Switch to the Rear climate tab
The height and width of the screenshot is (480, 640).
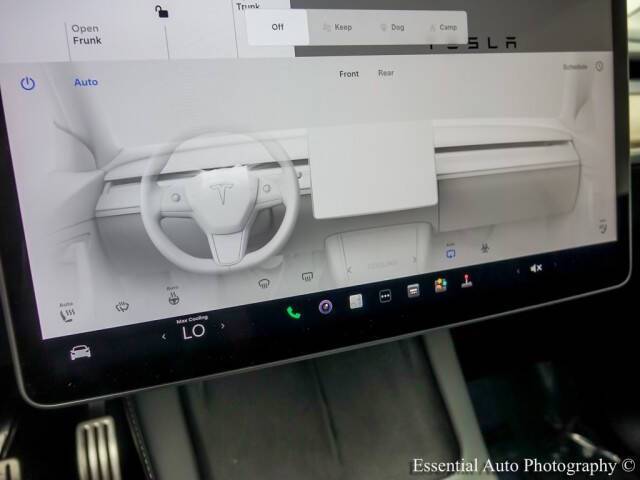pyautogui.click(x=386, y=73)
